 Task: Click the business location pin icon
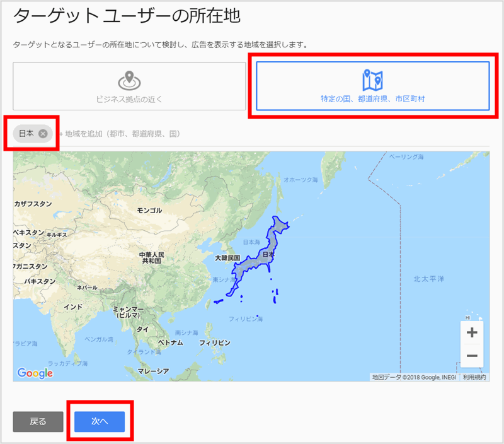tap(129, 81)
